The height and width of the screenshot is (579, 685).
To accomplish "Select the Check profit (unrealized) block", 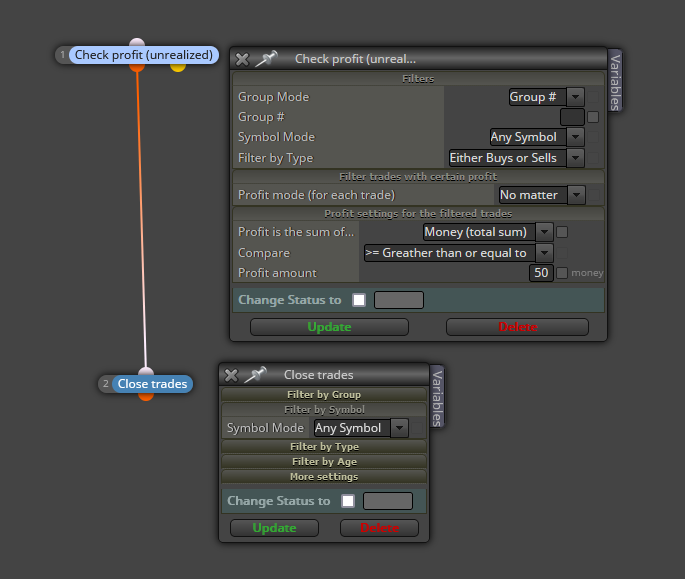I will 144,55.
